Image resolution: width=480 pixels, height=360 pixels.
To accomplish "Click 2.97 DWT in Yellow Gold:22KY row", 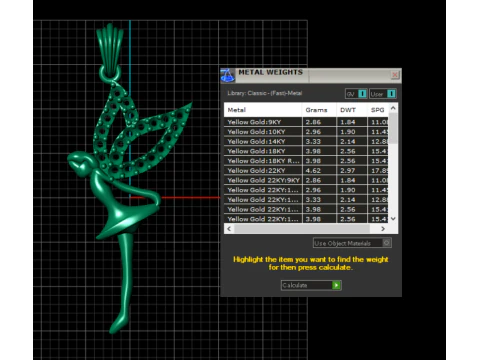I will tap(348, 171).
